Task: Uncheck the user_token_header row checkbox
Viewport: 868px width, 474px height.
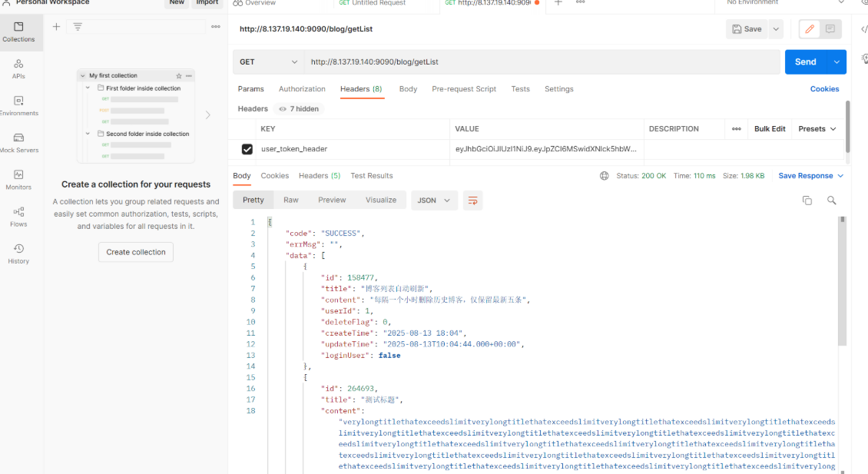Action: (x=247, y=149)
